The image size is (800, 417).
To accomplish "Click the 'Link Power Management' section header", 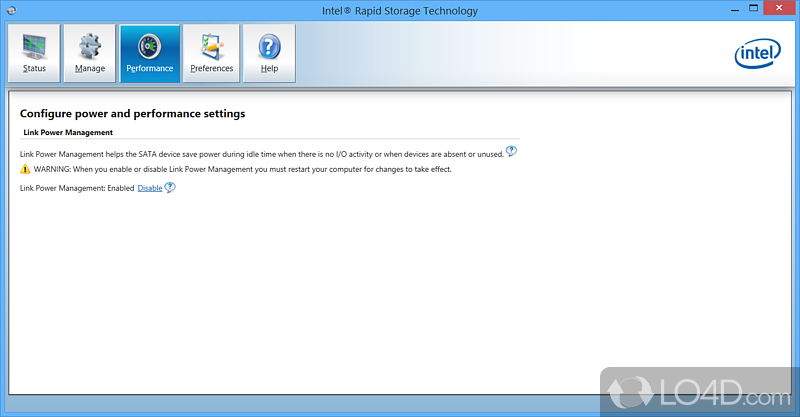I will coord(68,132).
